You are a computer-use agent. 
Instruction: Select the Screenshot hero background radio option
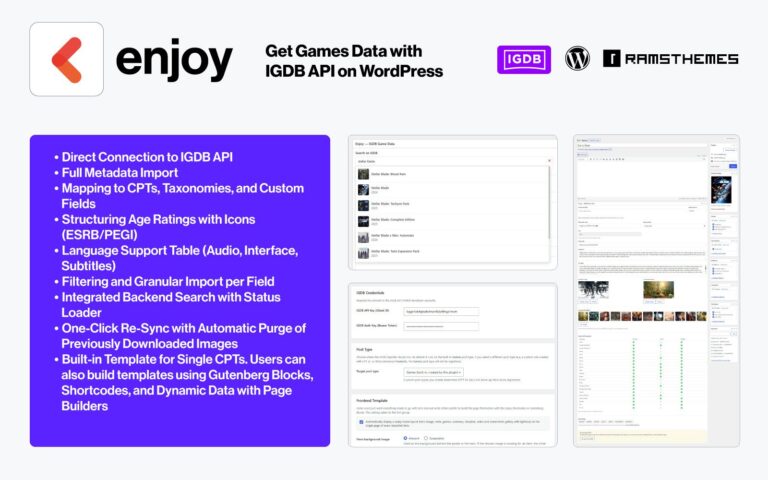tap(426, 438)
